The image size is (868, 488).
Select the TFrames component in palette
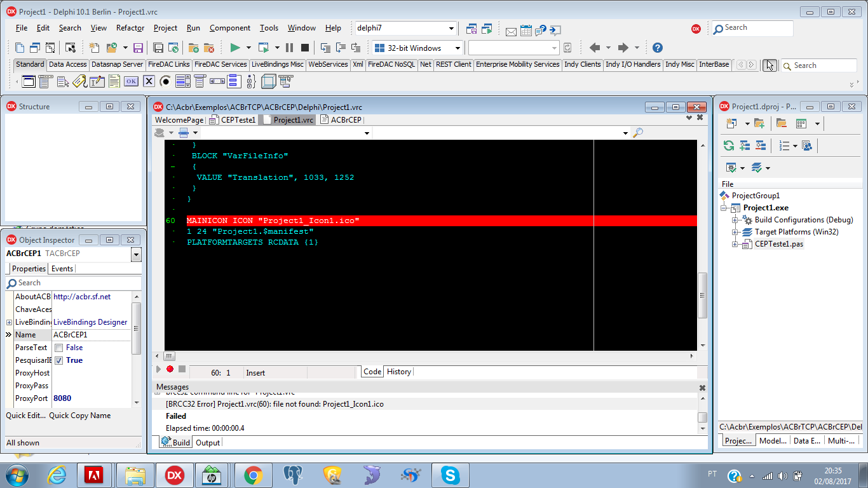coord(29,81)
